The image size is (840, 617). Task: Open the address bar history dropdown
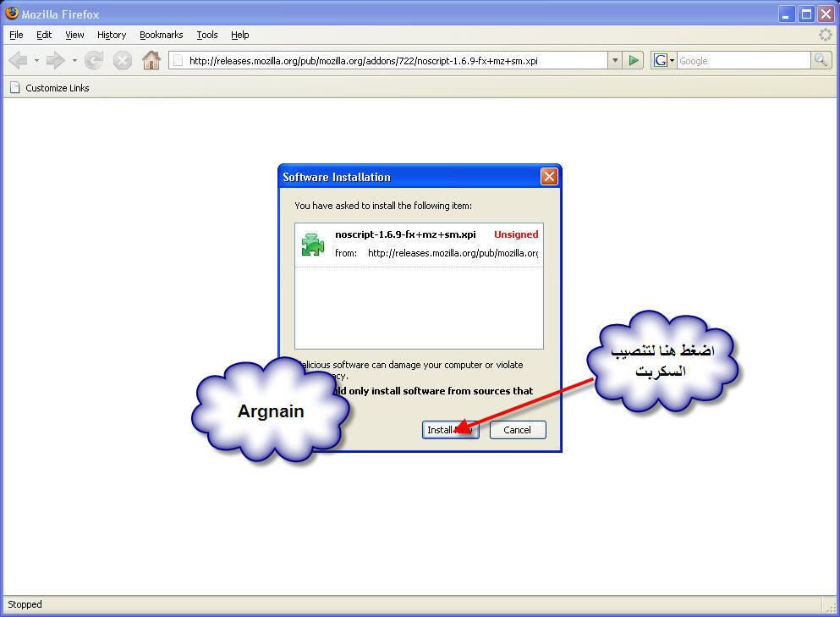(615, 60)
